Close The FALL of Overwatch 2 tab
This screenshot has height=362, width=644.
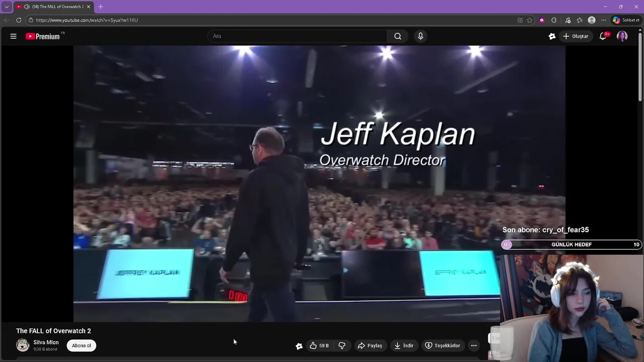click(x=89, y=7)
